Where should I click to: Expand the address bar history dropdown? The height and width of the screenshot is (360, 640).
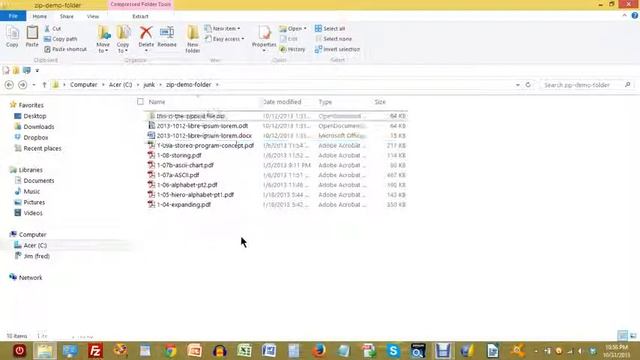[x=518, y=85]
